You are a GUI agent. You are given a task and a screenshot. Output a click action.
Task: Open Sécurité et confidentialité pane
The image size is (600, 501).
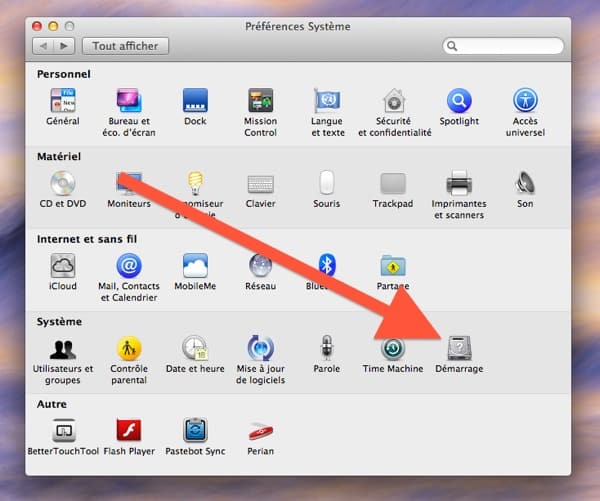point(394,100)
